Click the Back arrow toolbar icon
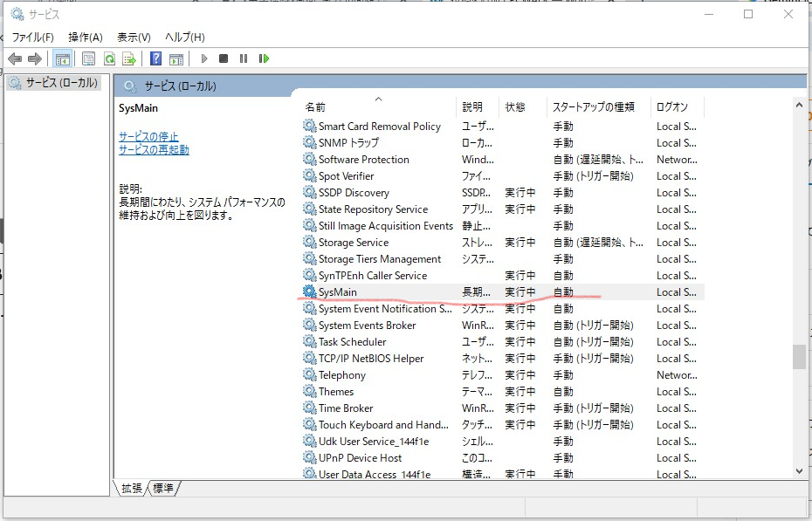 pos(15,58)
